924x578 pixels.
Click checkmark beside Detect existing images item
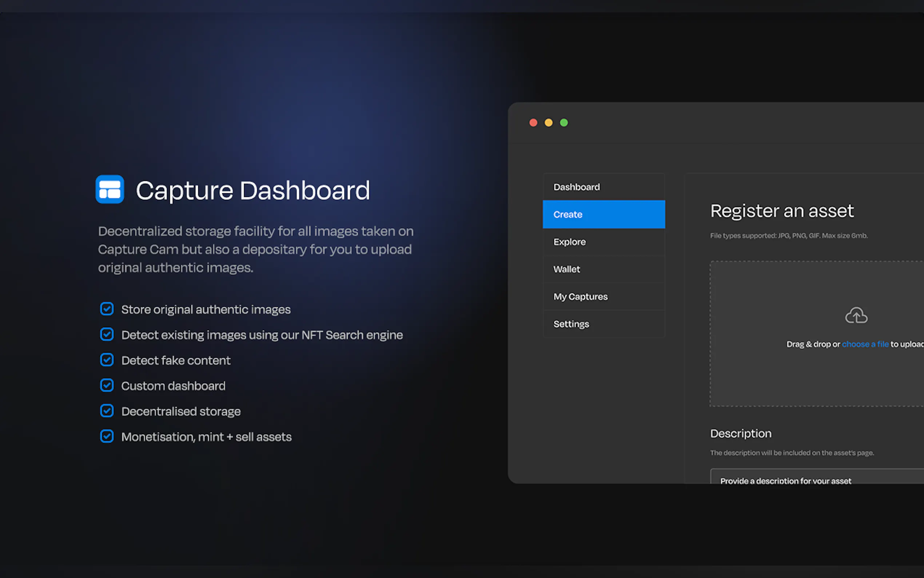point(107,334)
